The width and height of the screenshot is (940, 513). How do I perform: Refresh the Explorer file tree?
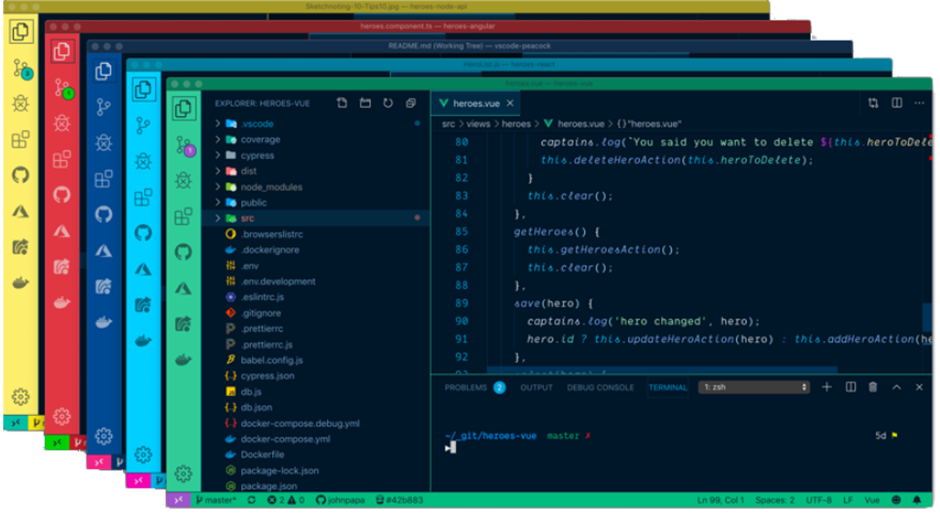(x=388, y=103)
